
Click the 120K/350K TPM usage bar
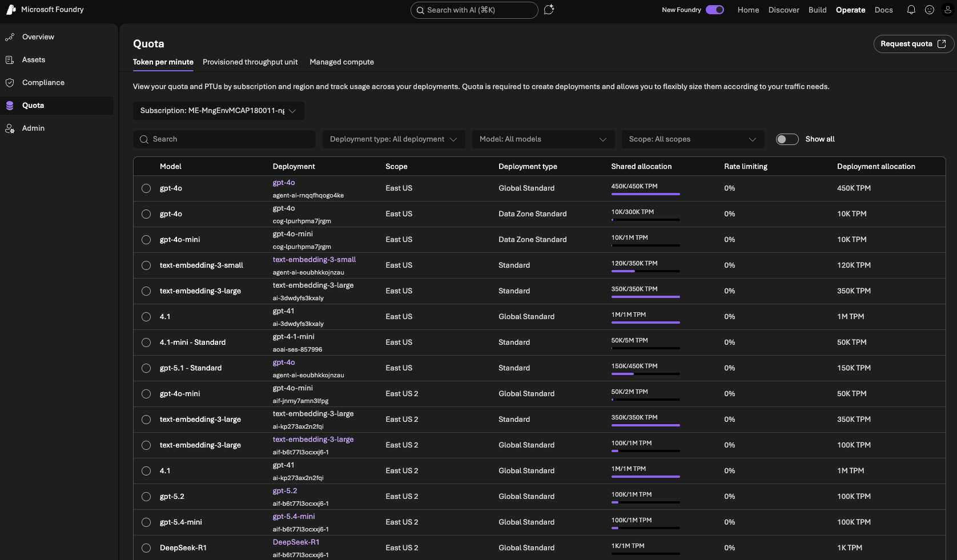tap(645, 271)
